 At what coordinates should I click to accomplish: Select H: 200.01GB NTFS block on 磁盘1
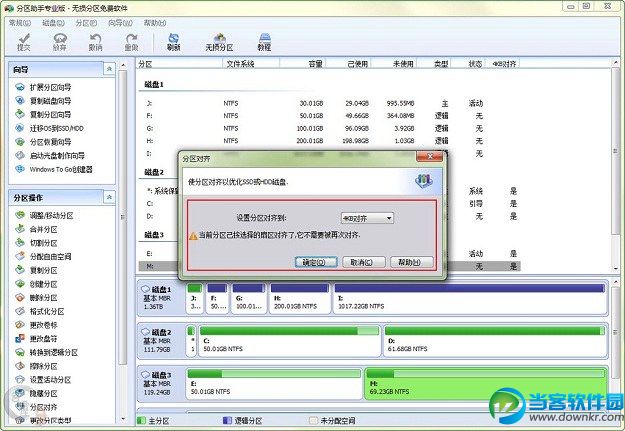pos(300,298)
